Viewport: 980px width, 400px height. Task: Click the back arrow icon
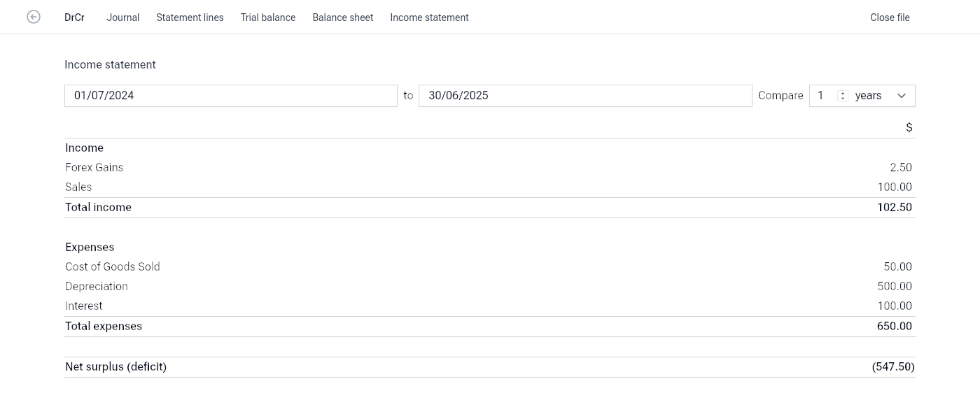(34, 17)
